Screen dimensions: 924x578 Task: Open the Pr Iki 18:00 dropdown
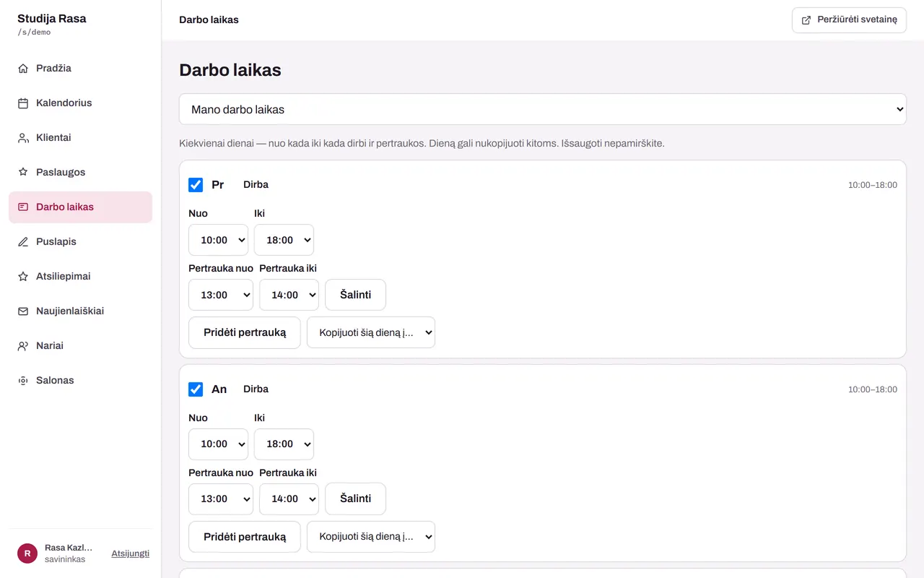[x=284, y=240]
